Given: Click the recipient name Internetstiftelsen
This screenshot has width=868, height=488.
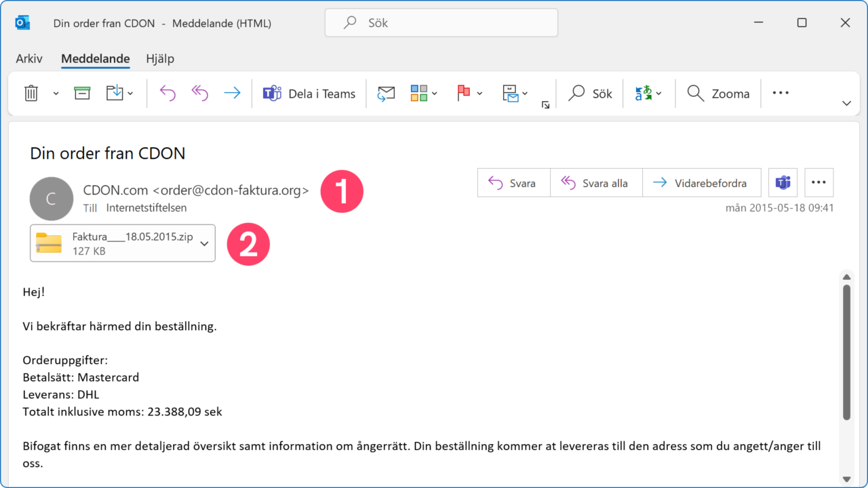Looking at the screenshot, I should point(146,208).
